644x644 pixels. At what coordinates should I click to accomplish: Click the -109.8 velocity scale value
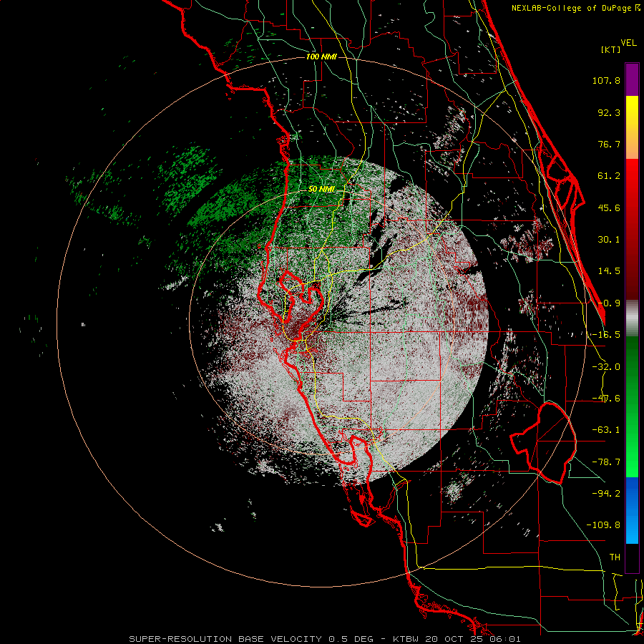[603, 525]
